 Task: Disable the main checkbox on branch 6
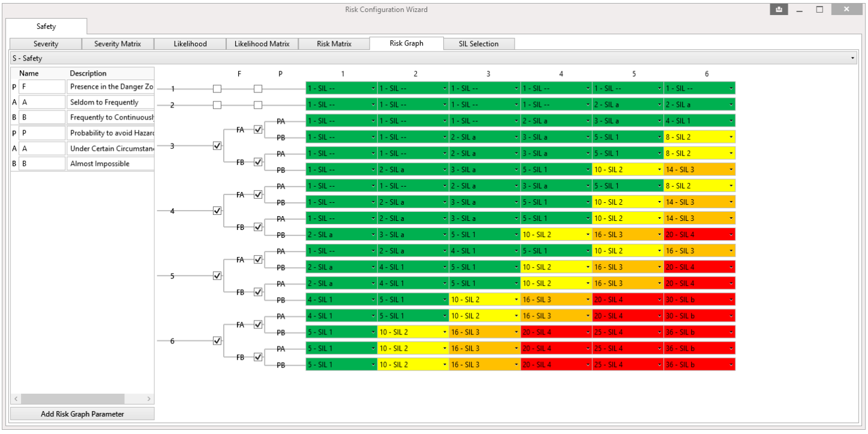click(217, 340)
